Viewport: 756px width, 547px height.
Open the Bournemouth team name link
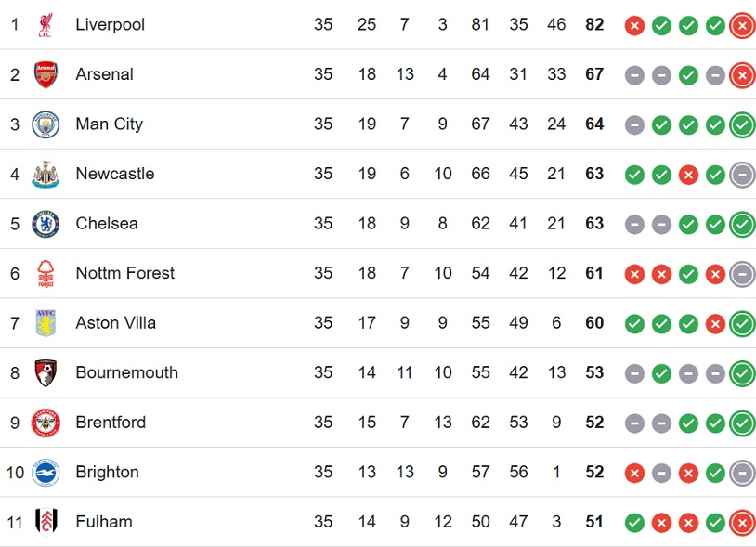[127, 372]
